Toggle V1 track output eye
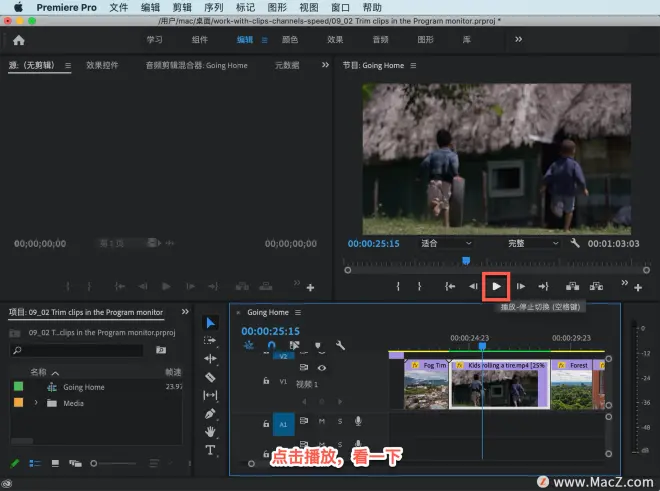 tap(322, 368)
